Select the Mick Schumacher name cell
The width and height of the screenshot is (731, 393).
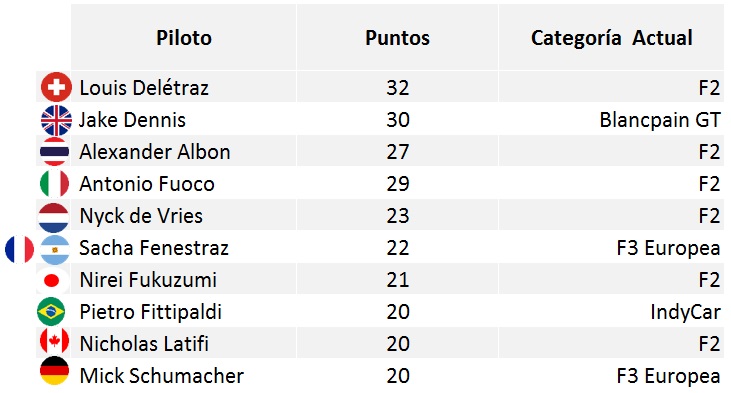(x=184, y=375)
